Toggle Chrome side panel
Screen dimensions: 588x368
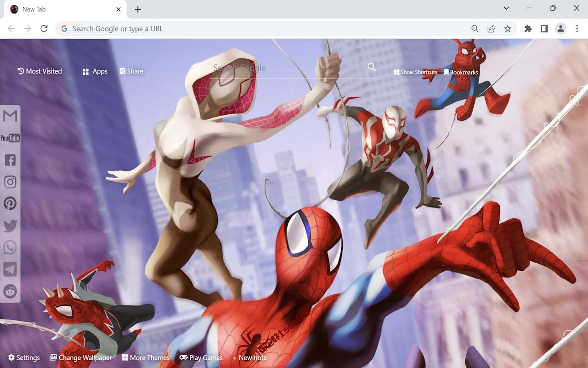(x=544, y=29)
